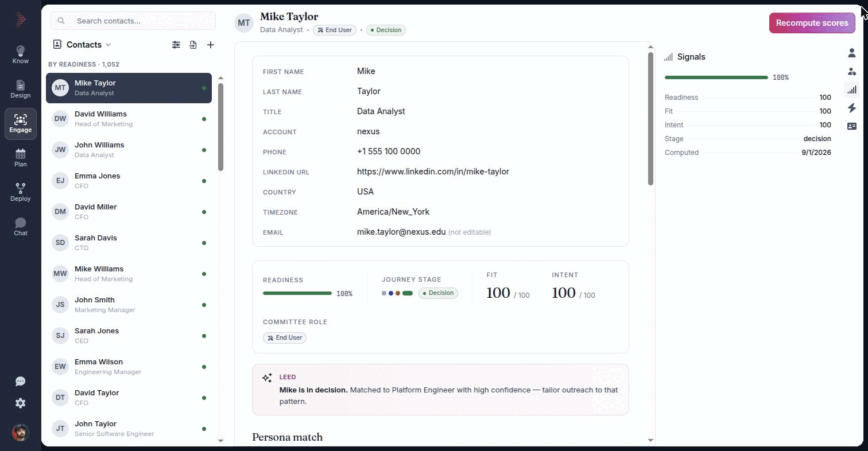
Task: Click the readiness progress bar in scores card
Action: click(297, 293)
